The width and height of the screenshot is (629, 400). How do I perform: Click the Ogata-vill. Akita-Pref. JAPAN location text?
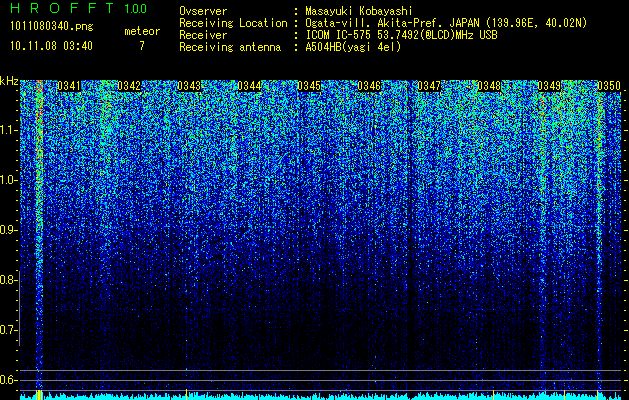coord(446,23)
